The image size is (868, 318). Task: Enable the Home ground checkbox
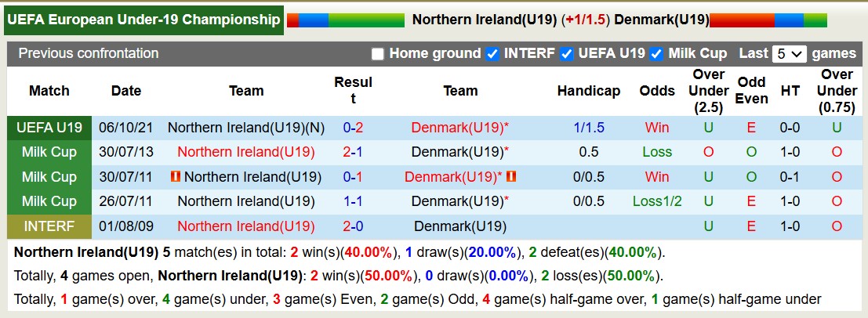pos(378,54)
